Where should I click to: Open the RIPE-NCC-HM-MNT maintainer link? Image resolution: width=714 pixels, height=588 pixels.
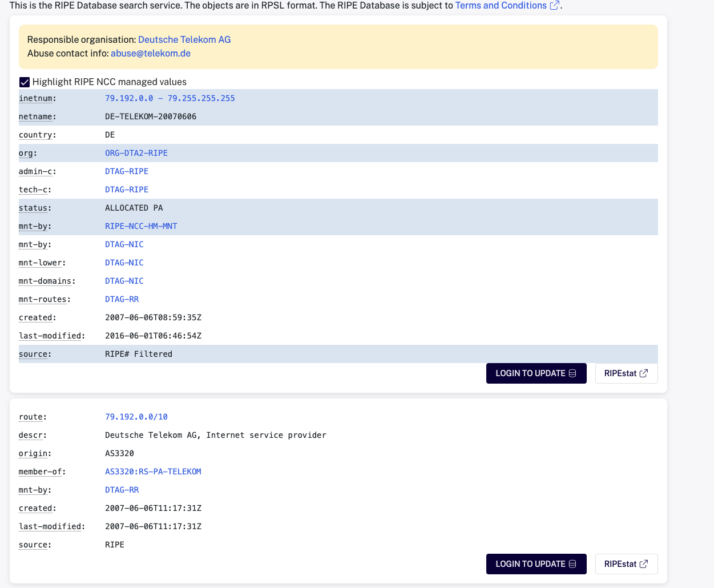tap(141, 225)
